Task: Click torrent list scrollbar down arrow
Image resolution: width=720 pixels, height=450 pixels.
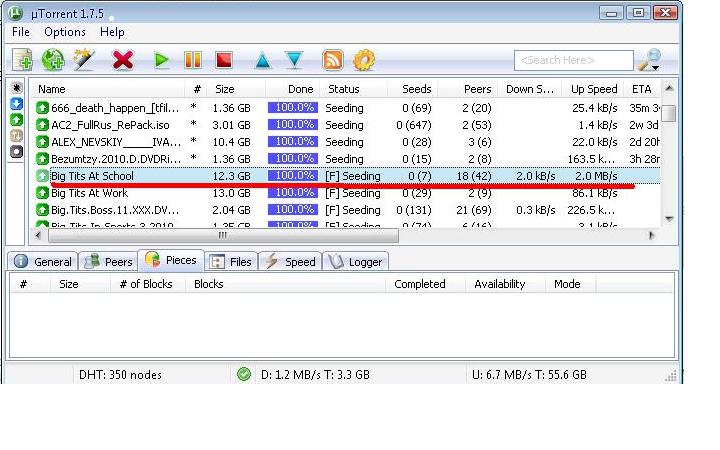Action: point(669,219)
